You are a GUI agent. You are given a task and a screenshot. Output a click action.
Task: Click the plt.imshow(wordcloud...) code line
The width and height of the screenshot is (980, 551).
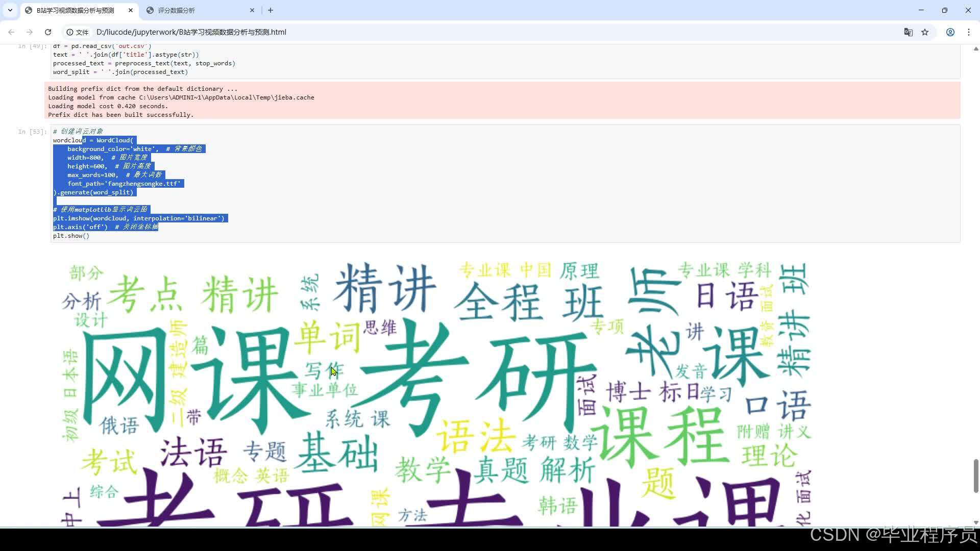pyautogui.click(x=139, y=218)
